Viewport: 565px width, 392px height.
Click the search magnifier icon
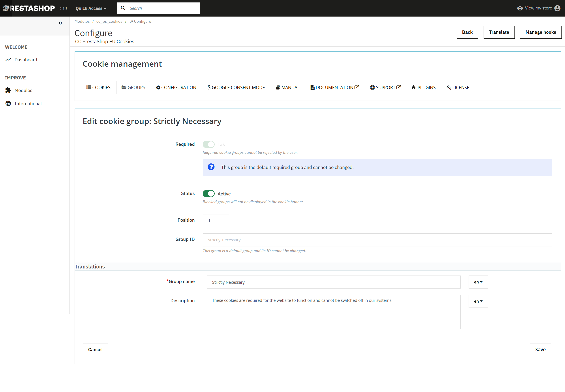point(123,8)
